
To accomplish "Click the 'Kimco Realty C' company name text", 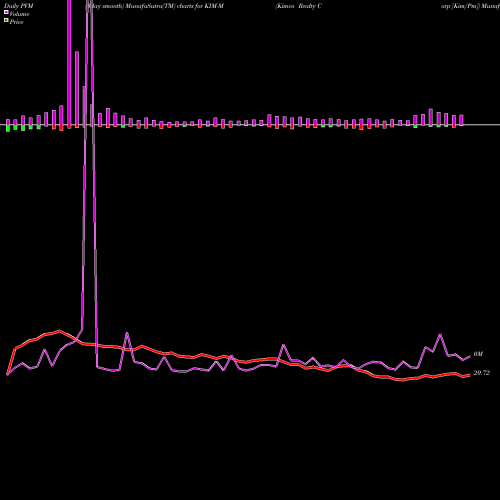I will (x=298, y=6).
